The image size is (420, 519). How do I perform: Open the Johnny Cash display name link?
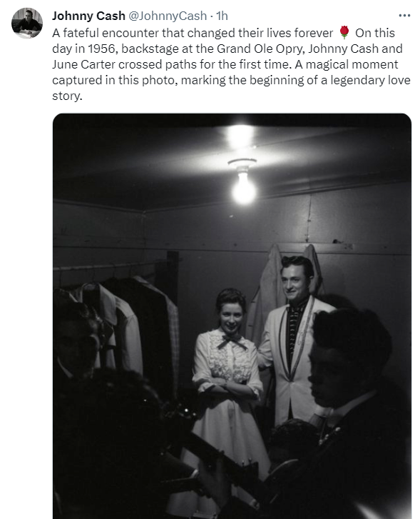88,16
